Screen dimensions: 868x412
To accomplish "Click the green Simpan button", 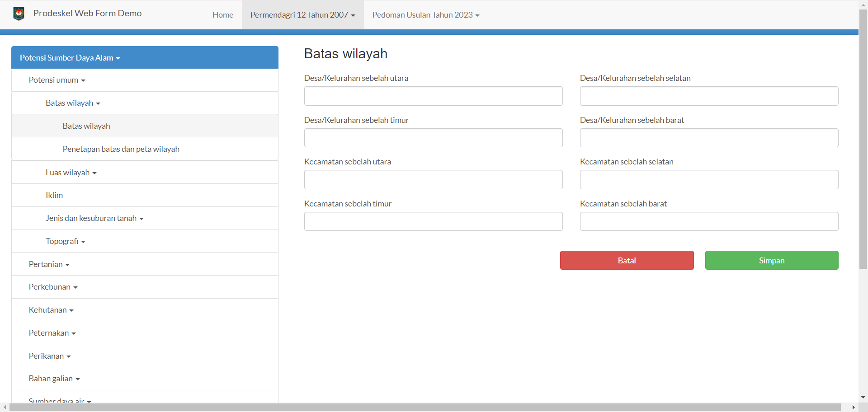I will point(772,260).
